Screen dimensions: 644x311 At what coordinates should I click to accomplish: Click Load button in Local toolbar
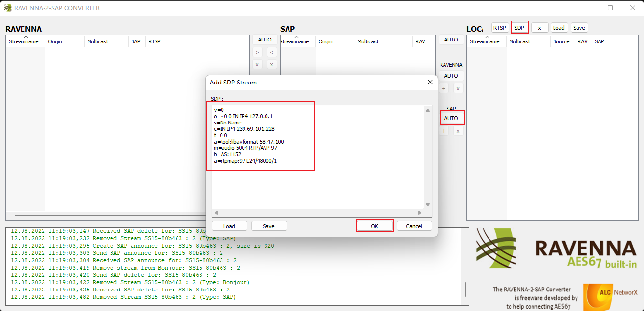pos(559,28)
